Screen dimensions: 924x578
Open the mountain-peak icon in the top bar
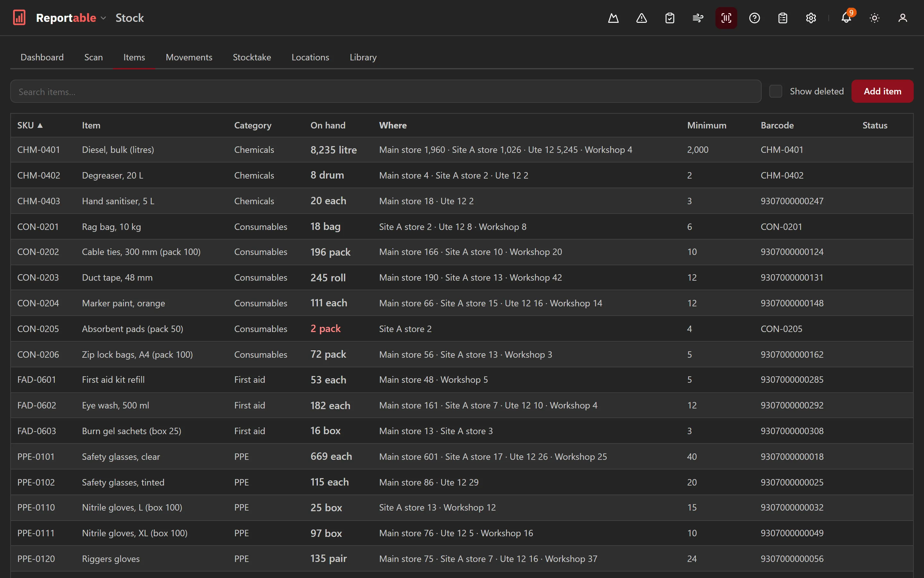[613, 18]
